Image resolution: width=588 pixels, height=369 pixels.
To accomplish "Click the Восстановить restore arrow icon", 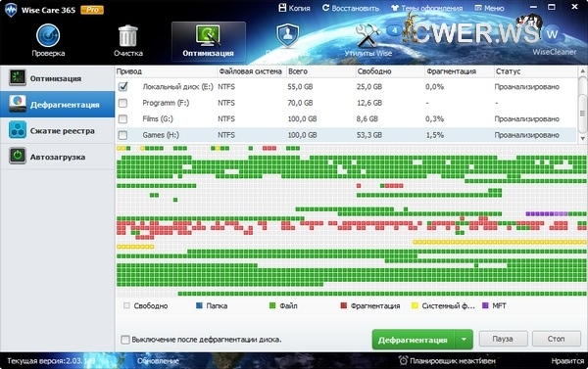I will tap(325, 8).
